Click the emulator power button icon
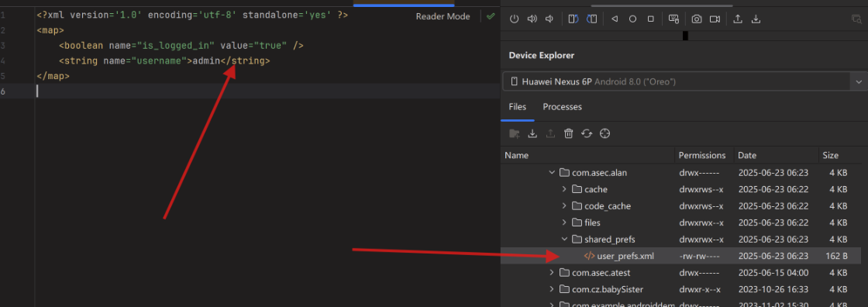 515,19
